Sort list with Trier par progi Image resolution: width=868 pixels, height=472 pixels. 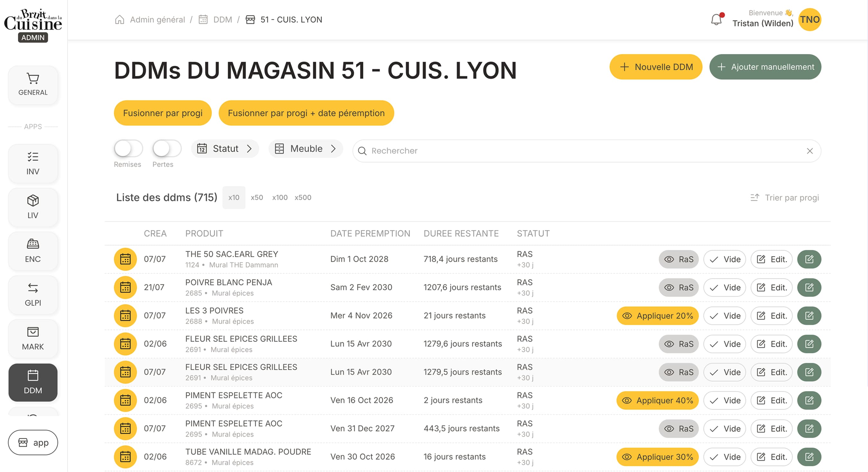click(x=784, y=198)
